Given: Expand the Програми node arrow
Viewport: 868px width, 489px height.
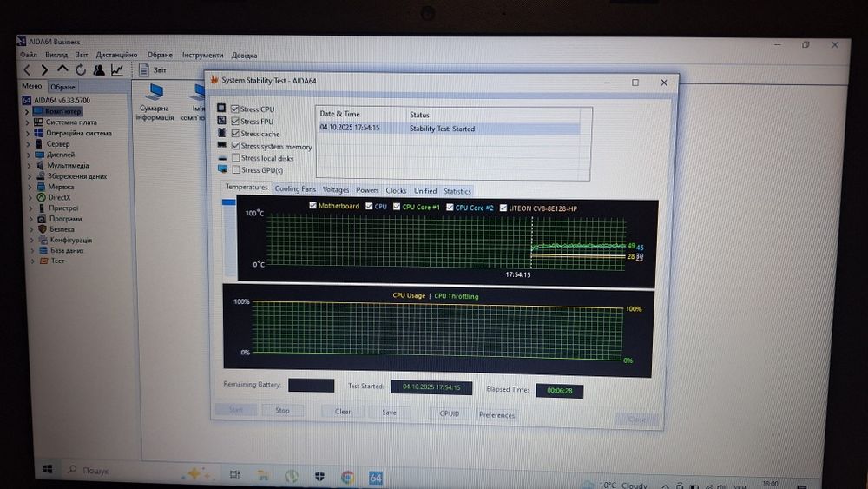Looking at the screenshot, I should coord(31,219).
